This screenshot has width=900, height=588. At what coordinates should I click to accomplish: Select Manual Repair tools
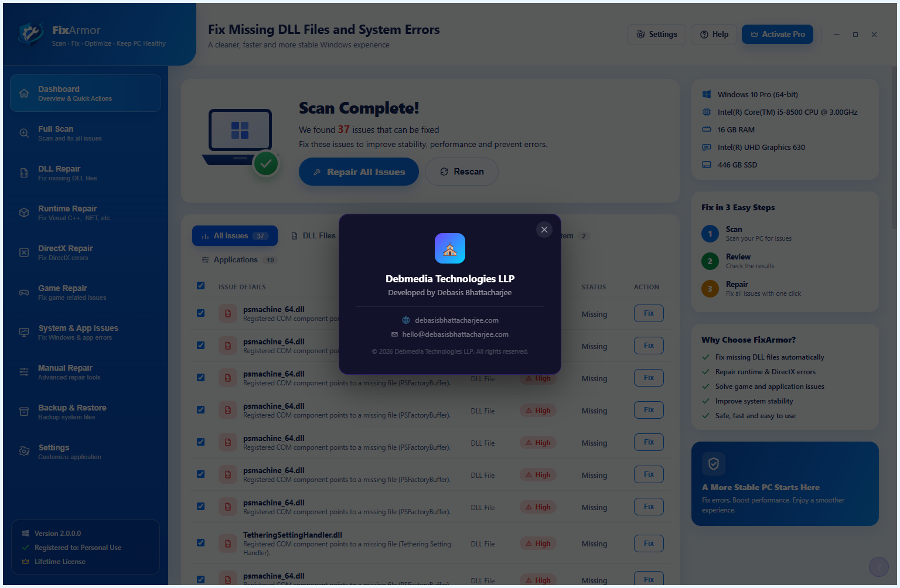[x=86, y=372]
